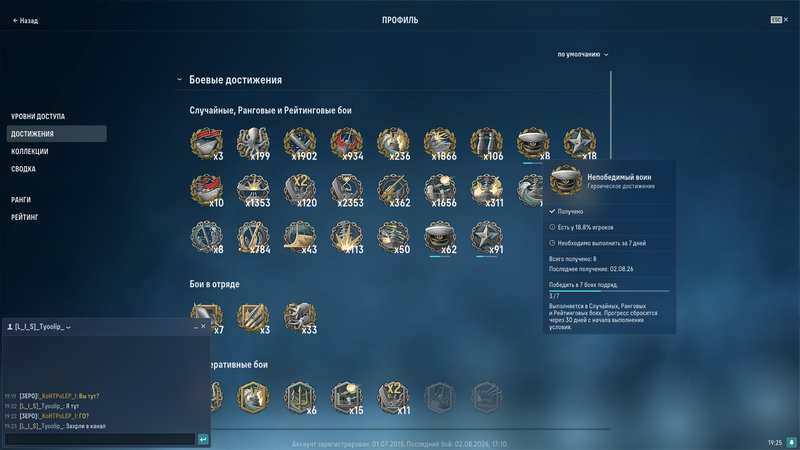Select the star achievement badge x18

click(x=580, y=143)
